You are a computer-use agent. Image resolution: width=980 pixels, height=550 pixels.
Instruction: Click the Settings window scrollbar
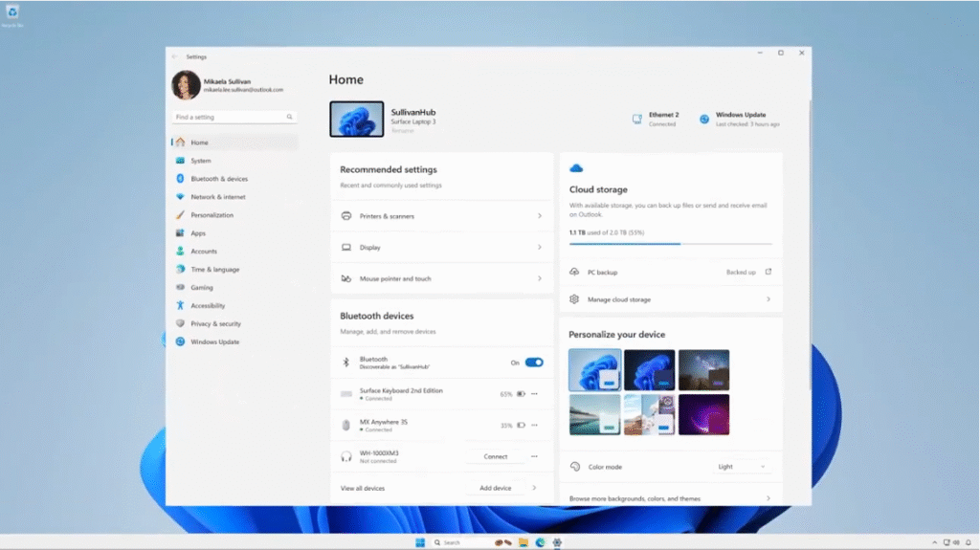pos(810,244)
